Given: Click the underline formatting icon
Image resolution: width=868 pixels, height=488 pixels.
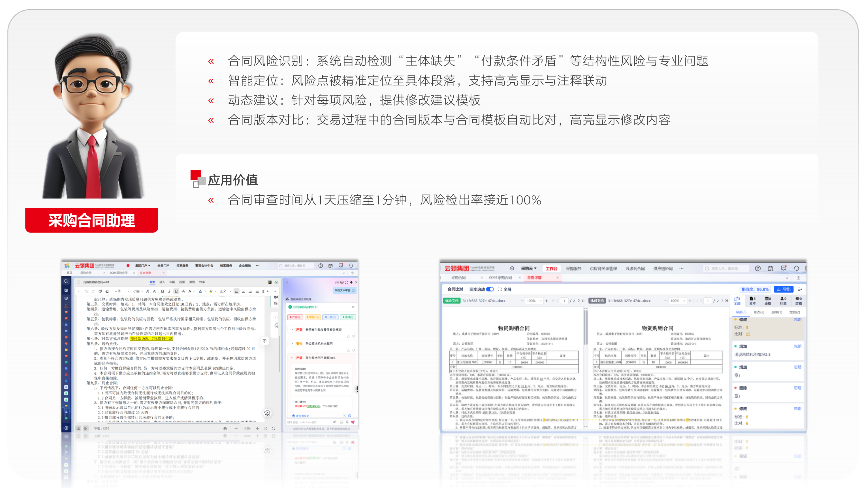Looking at the screenshot, I should pos(176,291).
